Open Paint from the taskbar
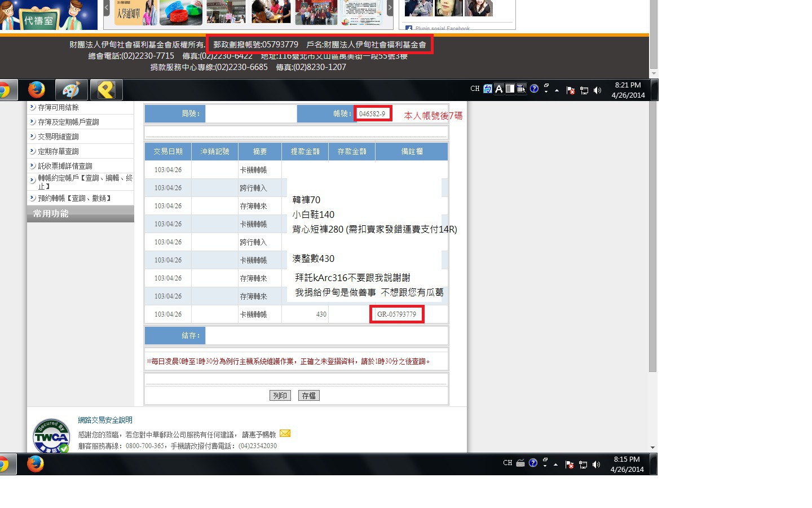The image size is (812, 508). [x=71, y=90]
